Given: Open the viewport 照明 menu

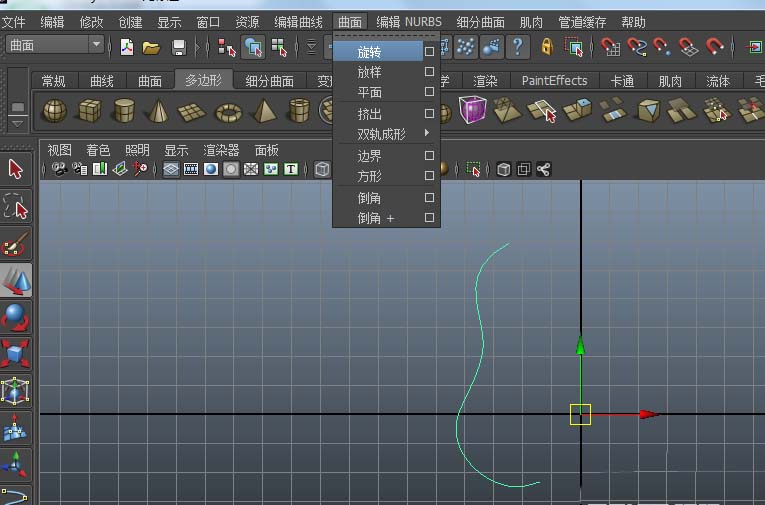Looking at the screenshot, I should point(137,150).
